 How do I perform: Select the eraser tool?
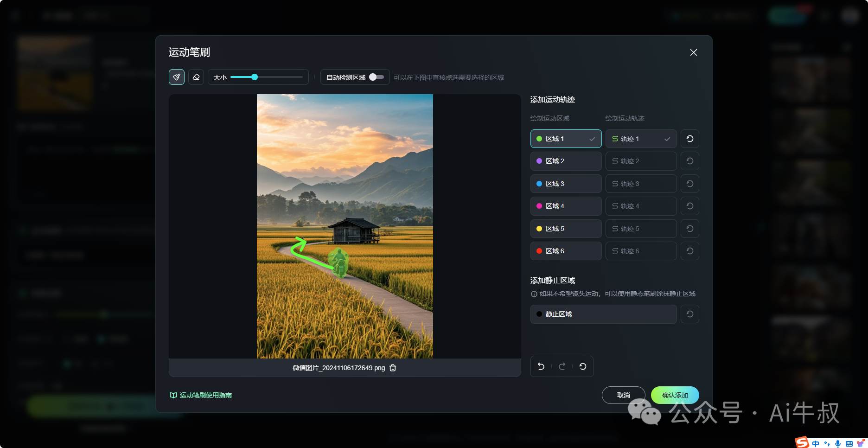[196, 77]
